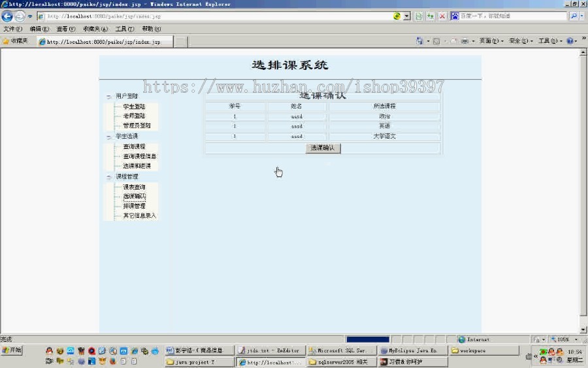
Task: Open the Print dropdown arrow
Action: (x=473, y=41)
